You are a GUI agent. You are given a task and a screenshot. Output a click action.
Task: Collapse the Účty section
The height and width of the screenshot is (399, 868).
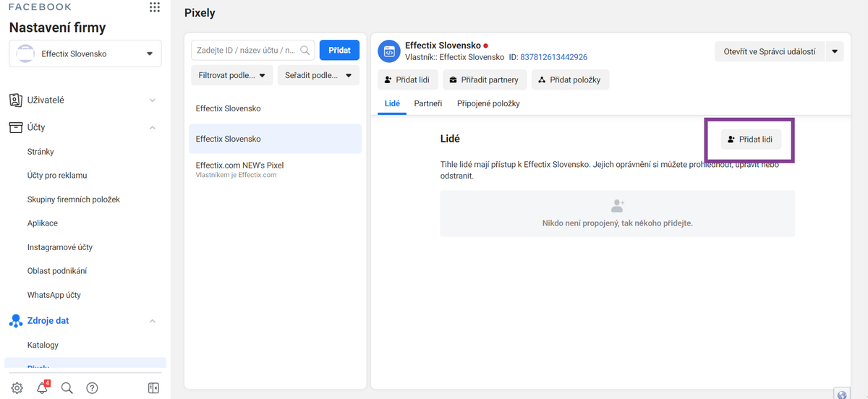click(x=152, y=128)
